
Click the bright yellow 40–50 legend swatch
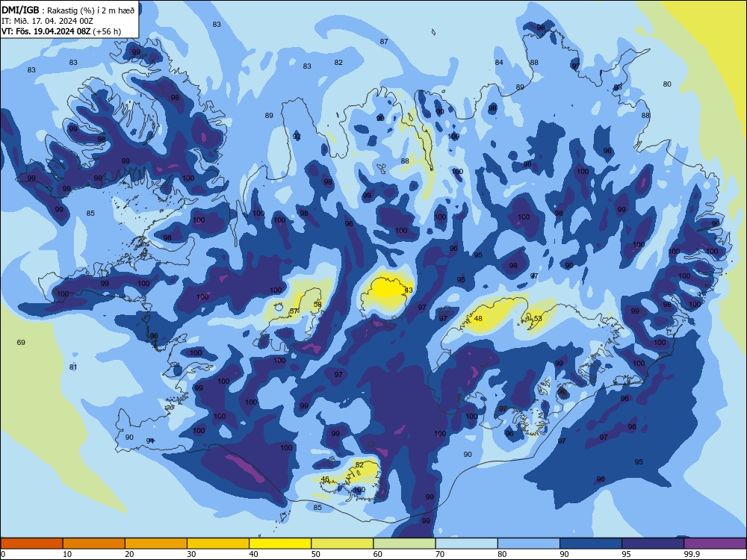(x=280, y=544)
